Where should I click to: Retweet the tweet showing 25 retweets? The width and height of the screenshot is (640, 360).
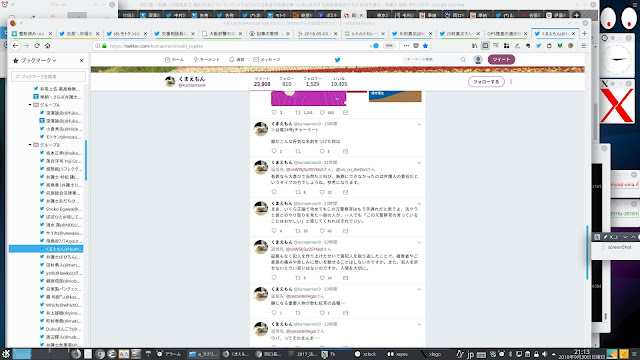point(298,231)
